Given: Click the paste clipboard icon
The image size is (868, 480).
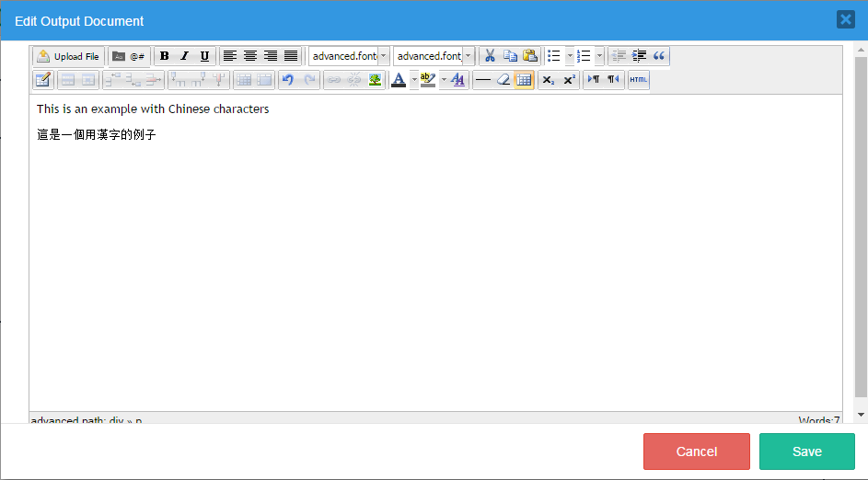Looking at the screenshot, I should pyautogui.click(x=529, y=56).
